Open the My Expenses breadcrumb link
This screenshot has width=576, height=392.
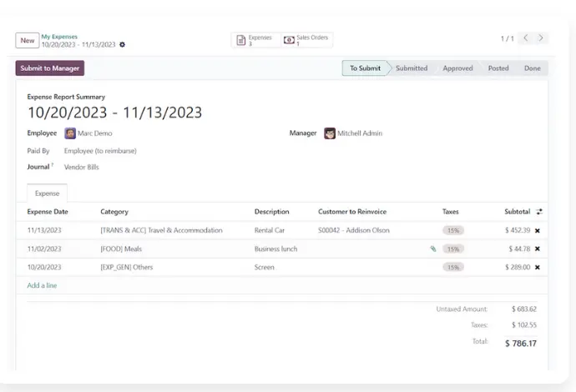[x=59, y=37]
